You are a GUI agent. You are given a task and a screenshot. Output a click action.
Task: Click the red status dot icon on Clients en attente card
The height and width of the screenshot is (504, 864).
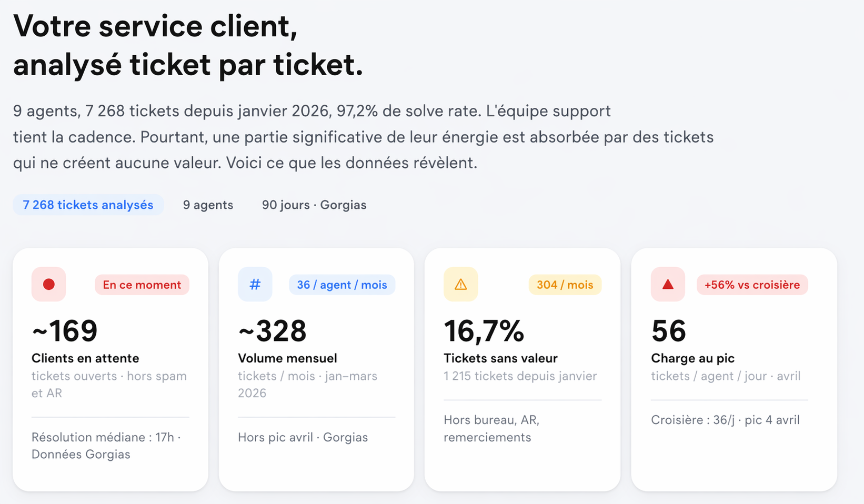[x=48, y=284]
